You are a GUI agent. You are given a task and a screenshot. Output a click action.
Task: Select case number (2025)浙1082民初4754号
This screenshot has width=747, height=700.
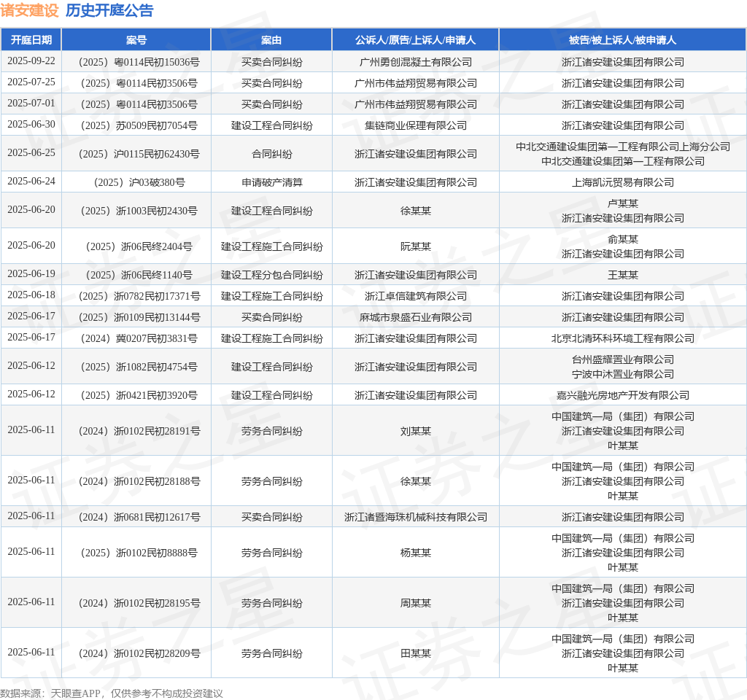[x=139, y=367]
